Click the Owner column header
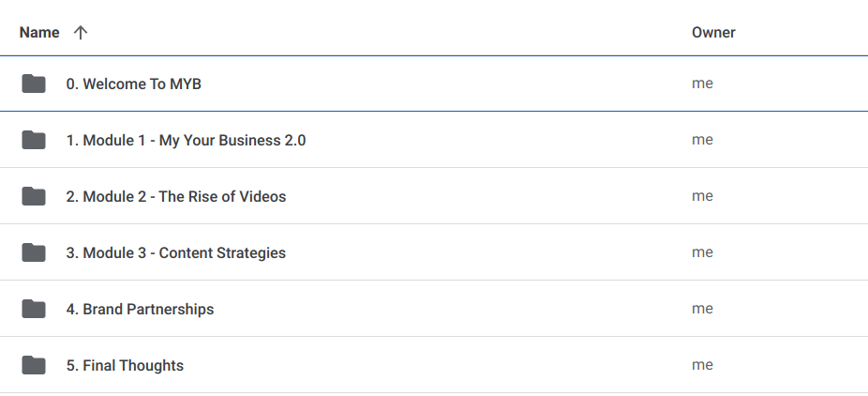The width and height of the screenshot is (868, 396). (713, 33)
